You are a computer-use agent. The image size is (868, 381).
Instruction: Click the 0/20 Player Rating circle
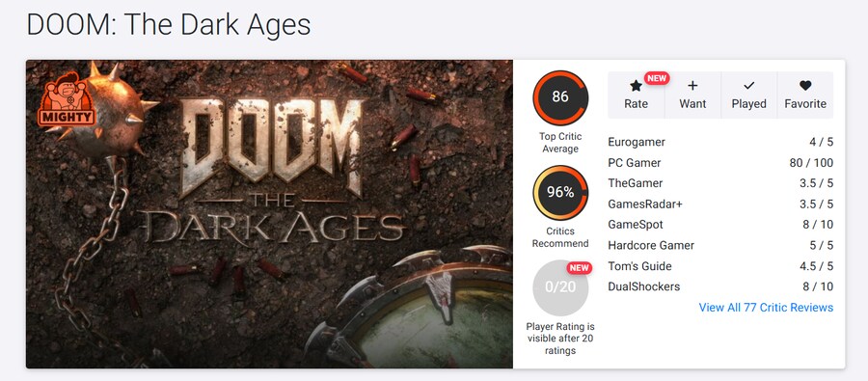coord(560,287)
